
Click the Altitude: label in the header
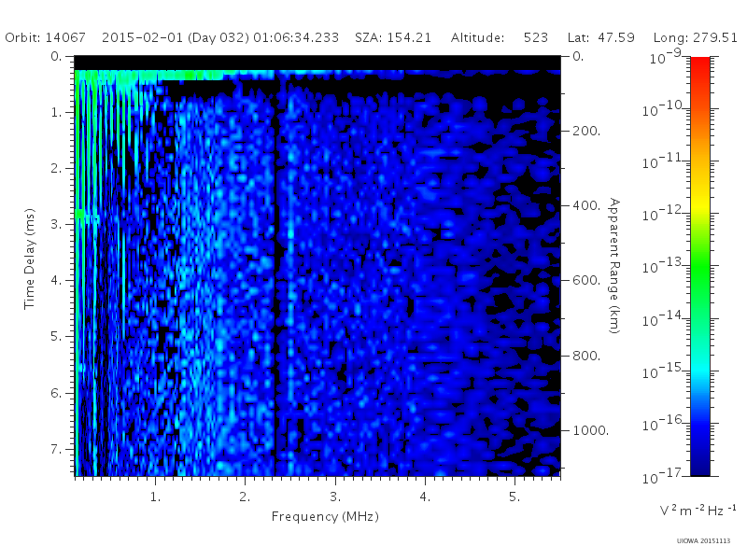click(x=478, y=37)
